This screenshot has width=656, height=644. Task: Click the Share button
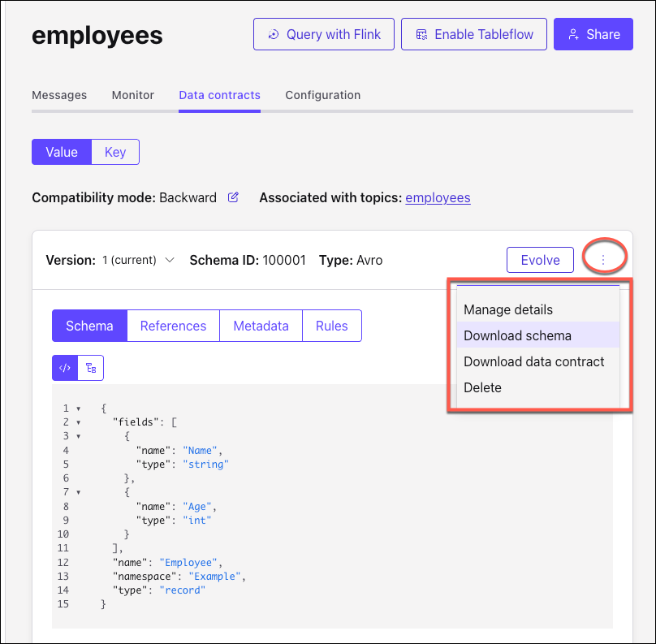coord(593,34)
